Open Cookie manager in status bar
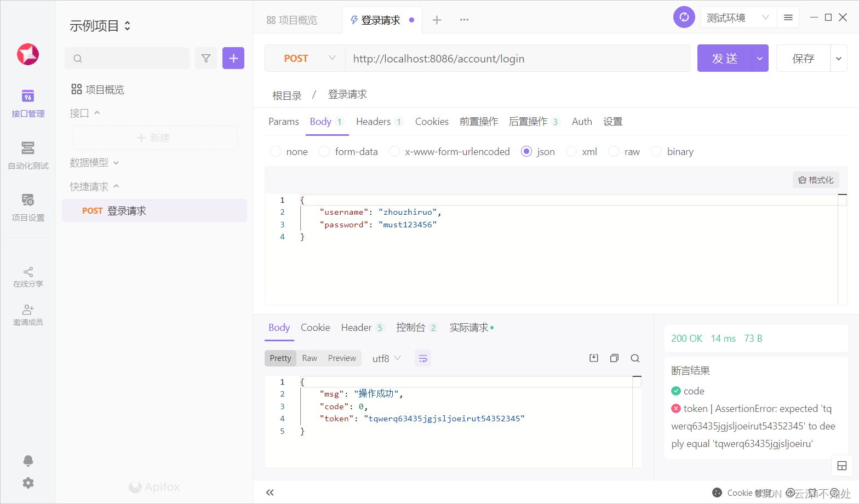Viewport: 859px width, 504px height. click(x=742, y=493)
